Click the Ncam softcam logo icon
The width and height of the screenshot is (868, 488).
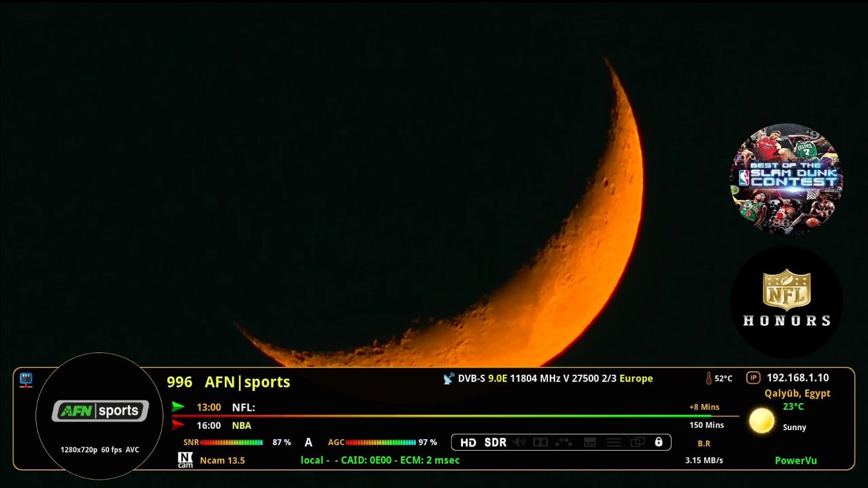(186, 460)
